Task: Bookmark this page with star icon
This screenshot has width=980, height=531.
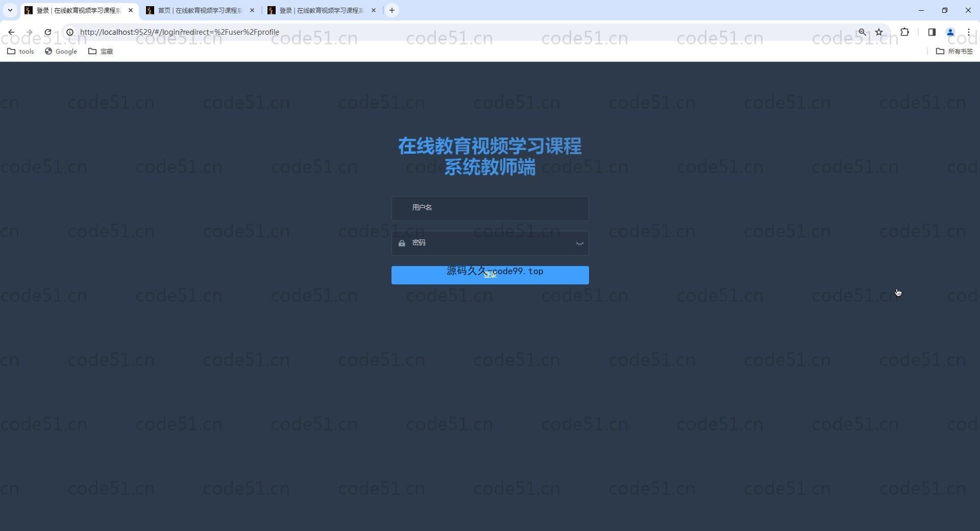Action: pyautogui.click(x=879, y=32)
